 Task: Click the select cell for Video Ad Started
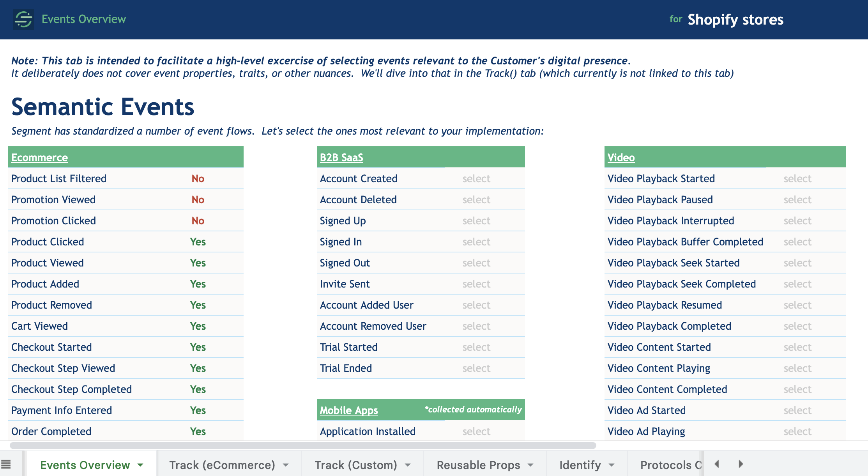click(x=797, y=410)
